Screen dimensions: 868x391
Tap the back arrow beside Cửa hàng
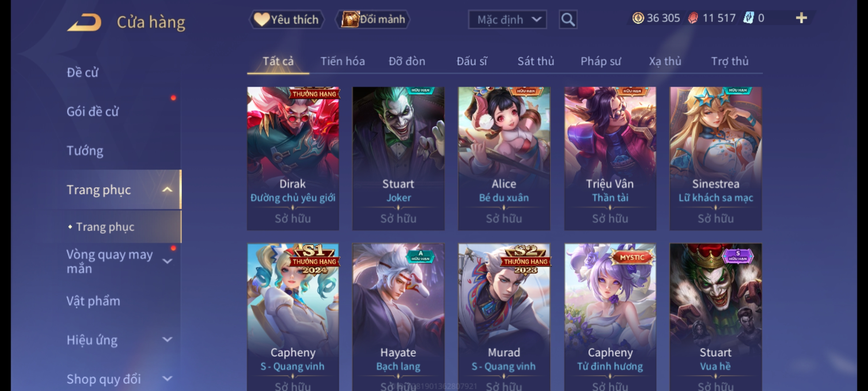tap(84, 22)
